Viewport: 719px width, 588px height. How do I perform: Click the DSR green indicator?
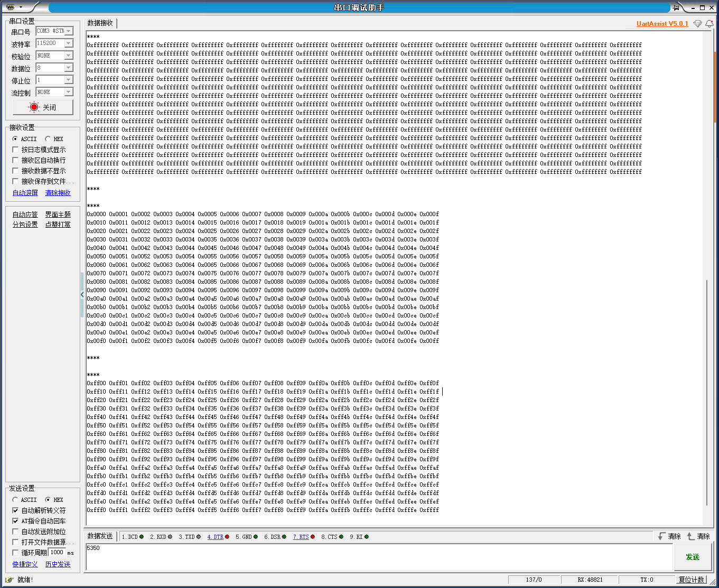284,537
